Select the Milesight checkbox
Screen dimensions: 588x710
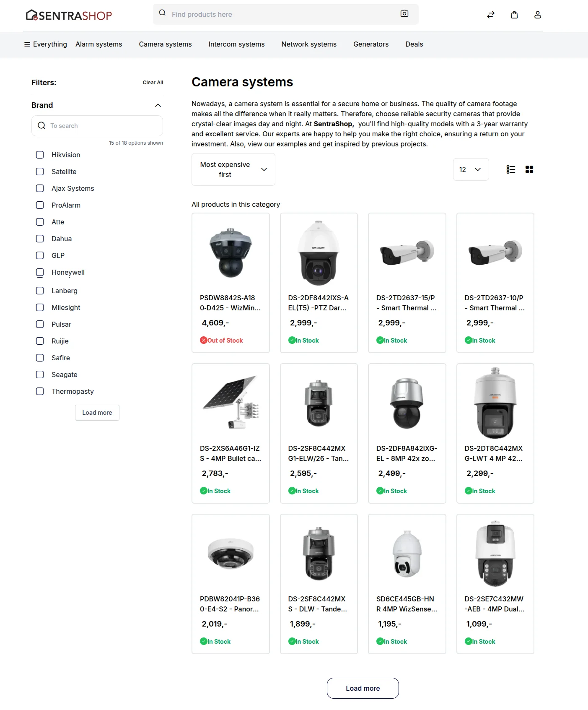point(40,307)
